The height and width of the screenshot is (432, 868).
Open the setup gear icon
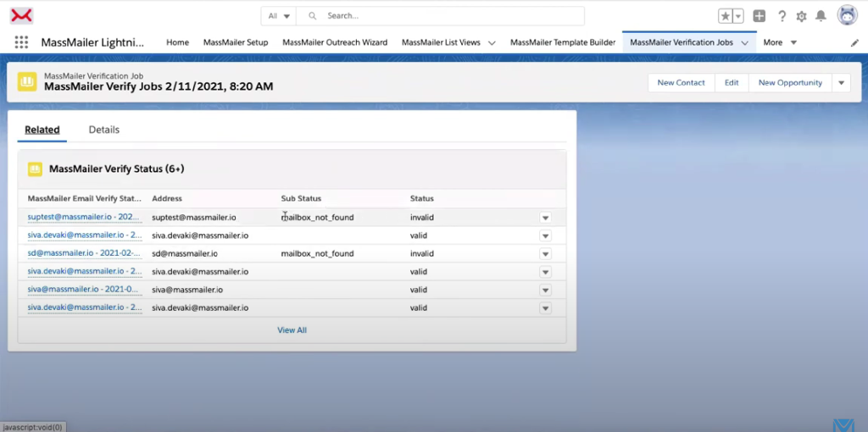coord(801,16)
